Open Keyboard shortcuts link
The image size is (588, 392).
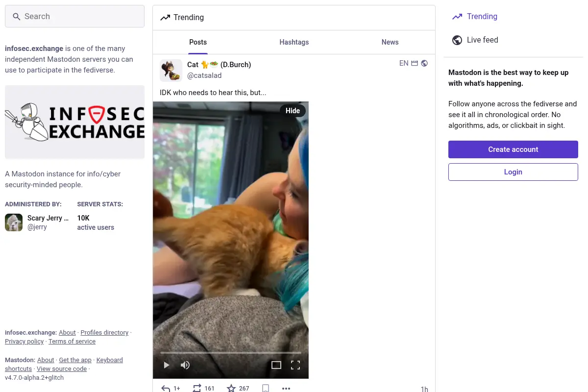tap(110, 360)
